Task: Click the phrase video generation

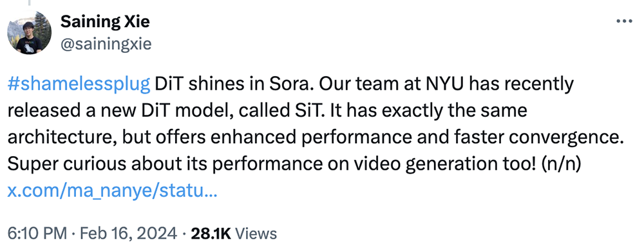Action: 421,165
